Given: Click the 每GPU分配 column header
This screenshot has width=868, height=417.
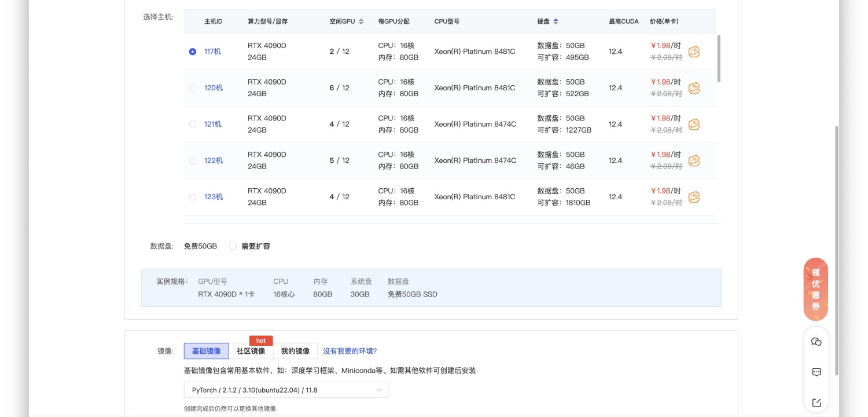Looking at the screenshot, I should (393, 21).
